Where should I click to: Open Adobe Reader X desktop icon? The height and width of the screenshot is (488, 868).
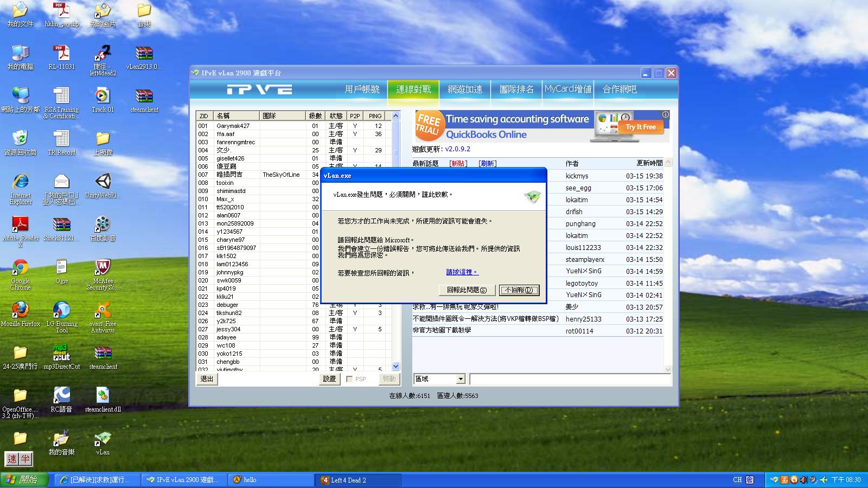tap(21, 225)
